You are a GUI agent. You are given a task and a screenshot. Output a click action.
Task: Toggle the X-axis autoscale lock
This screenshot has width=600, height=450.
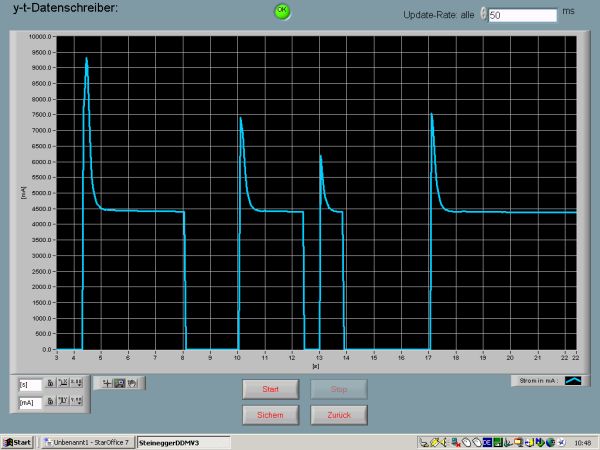click(51, 383)
